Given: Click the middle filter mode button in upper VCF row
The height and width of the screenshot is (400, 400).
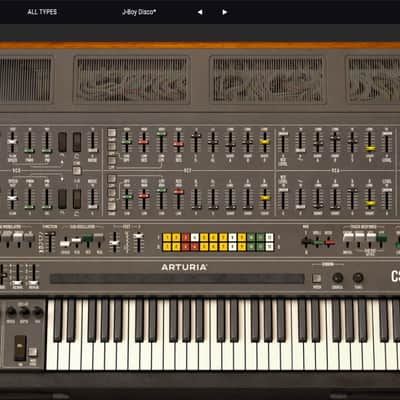Looking at the screenshot, I should 112,146.
